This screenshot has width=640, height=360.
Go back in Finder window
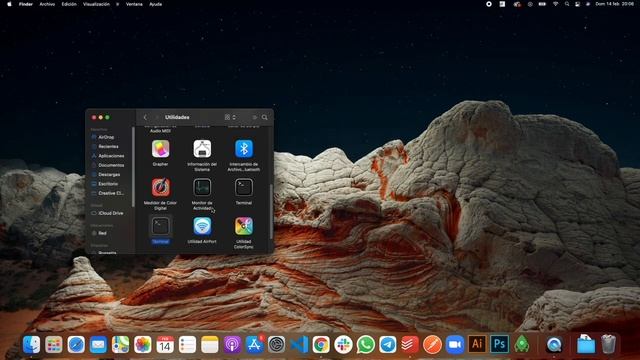pos(145,117)
